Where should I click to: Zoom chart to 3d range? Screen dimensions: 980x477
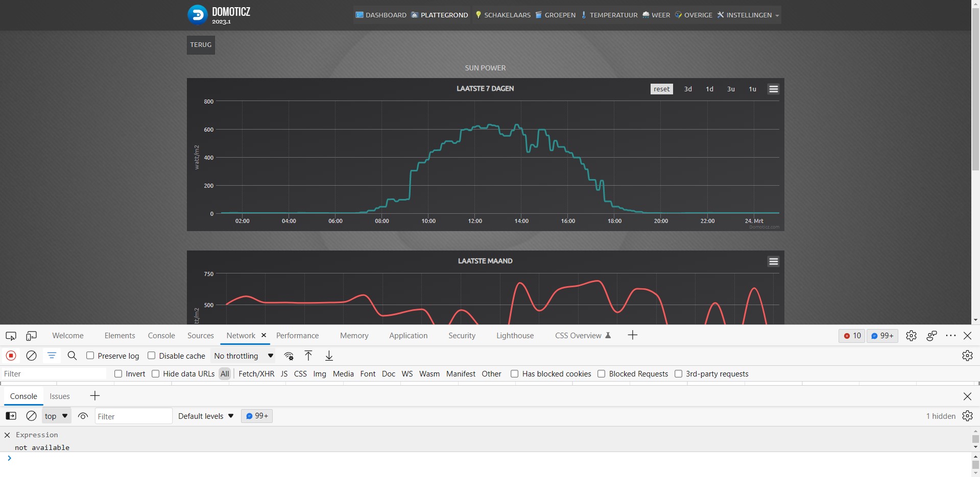pos(688,89)
